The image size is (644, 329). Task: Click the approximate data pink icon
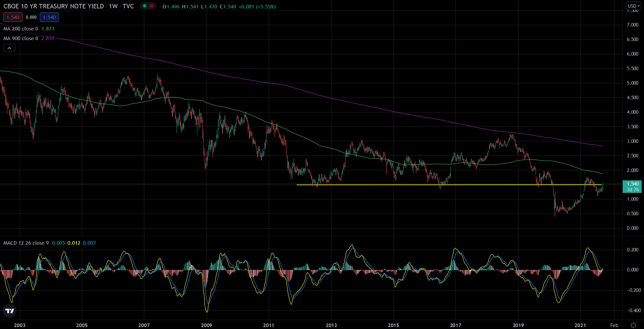152,6
